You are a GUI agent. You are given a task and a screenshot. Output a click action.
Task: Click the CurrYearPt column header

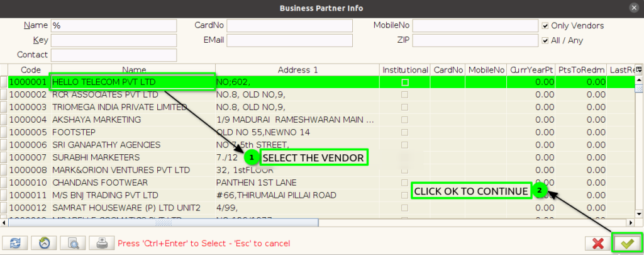click(531, 70)
